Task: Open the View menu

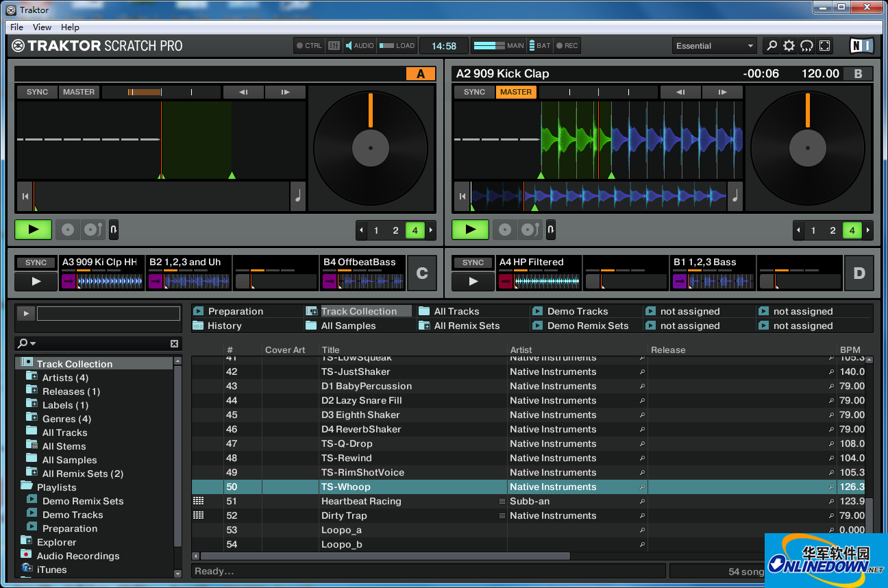Action: (42, 27)
